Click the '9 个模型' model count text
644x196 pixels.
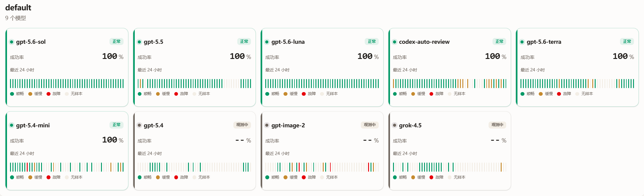(16, 18)
